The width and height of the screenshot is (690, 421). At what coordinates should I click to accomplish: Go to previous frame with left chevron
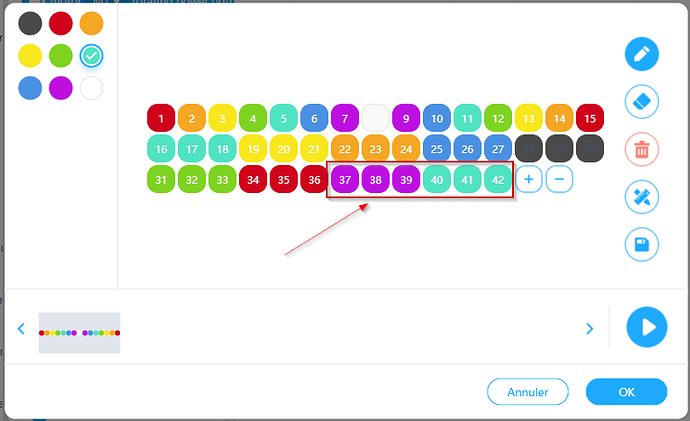(21, 329)
